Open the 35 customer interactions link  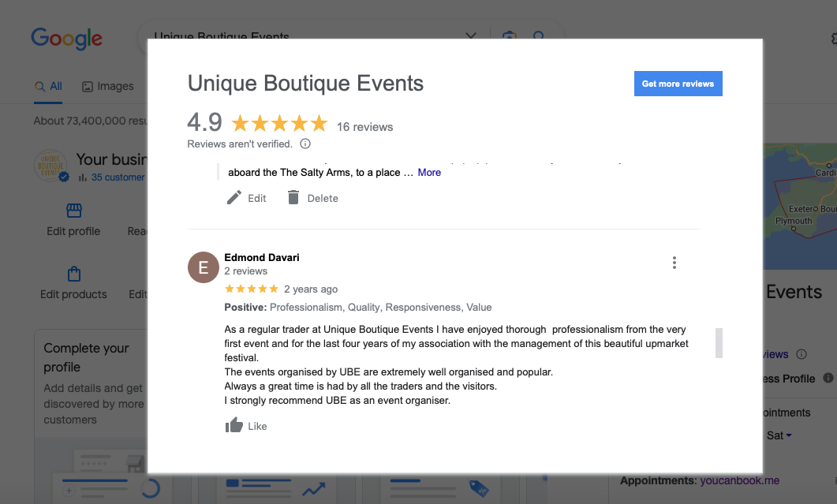pyautogui.click(x=118, y=177)
